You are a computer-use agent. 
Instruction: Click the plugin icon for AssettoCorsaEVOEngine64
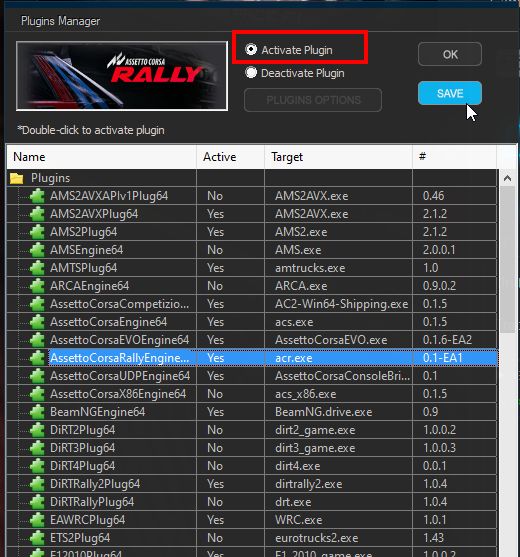37,340
